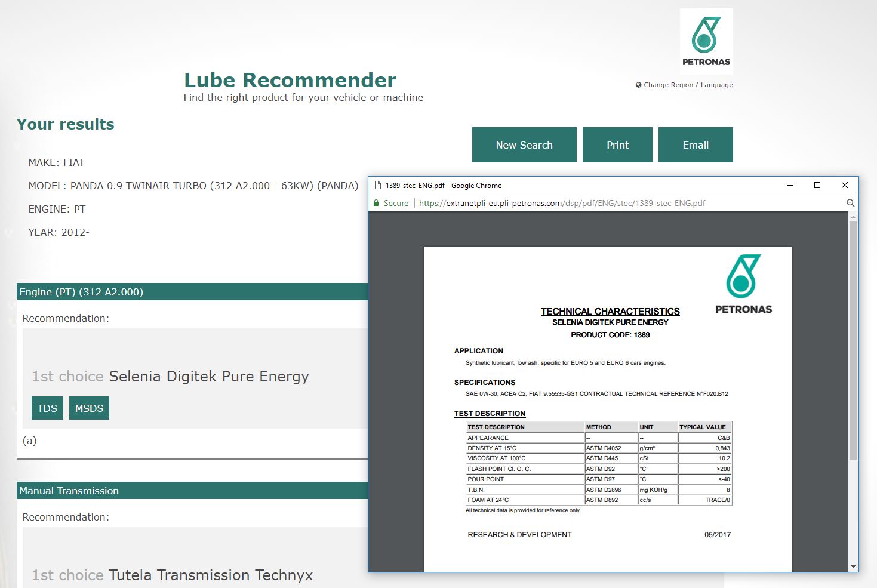Click the '(a)' footnote marker
Viewport: 877px width, 588px height.
[30, 441]
